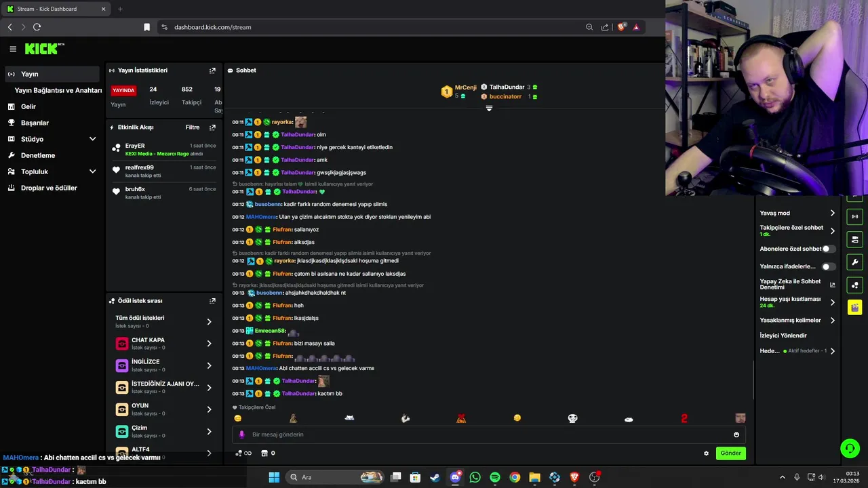Click inside the Bir mesaj gönderin field
This screenshot has height=488, width=868.
pyautogui.click(x=488, y=434)
